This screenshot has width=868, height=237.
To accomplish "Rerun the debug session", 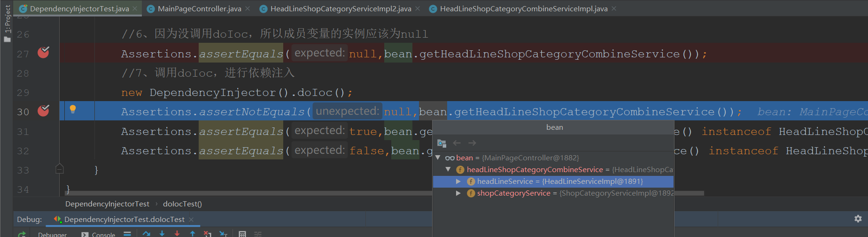I will [x=22, y=234].
